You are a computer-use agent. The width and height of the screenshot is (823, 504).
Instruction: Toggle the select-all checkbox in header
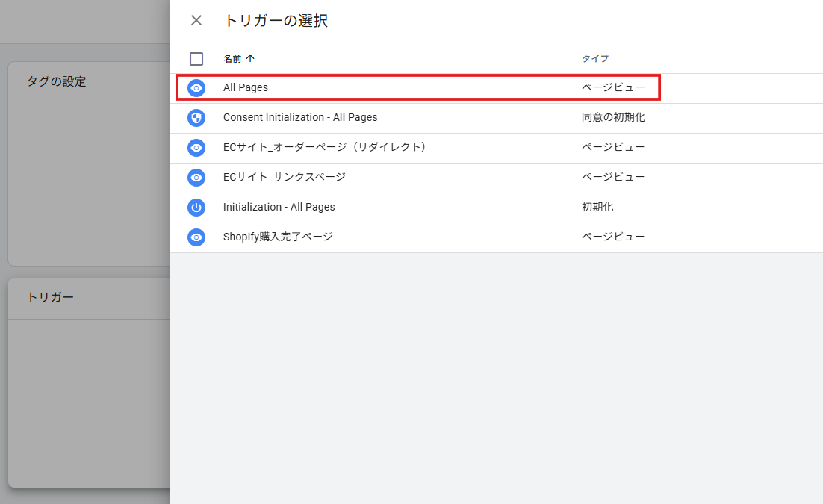pyautogui.click(x=196, y=59)
